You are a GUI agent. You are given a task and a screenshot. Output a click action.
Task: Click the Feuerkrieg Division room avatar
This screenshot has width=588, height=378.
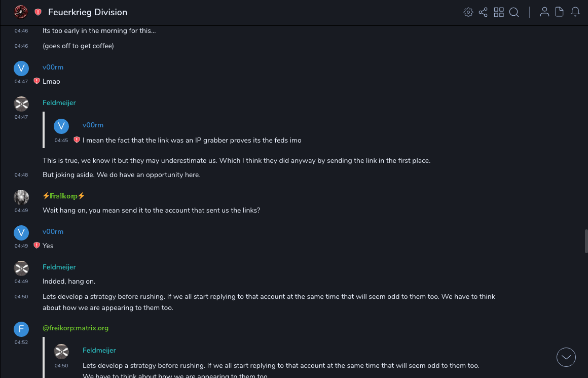click(21, 12)
